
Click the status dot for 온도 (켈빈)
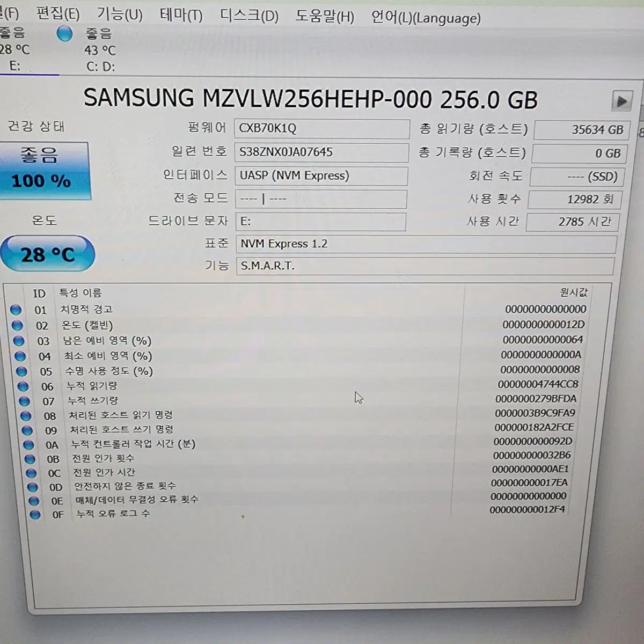(x=17, y=325)
